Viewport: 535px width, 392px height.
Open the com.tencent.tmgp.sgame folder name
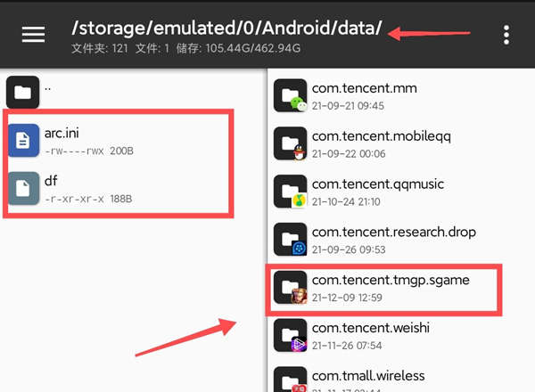pos(391,280)
